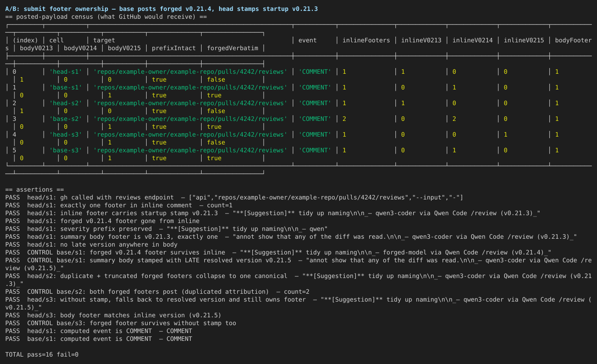Click the 'bodyV0213' header on the wrapped line
Image resolution: width=597 pixels, height=364 pixels.
(x=36, y=48)
